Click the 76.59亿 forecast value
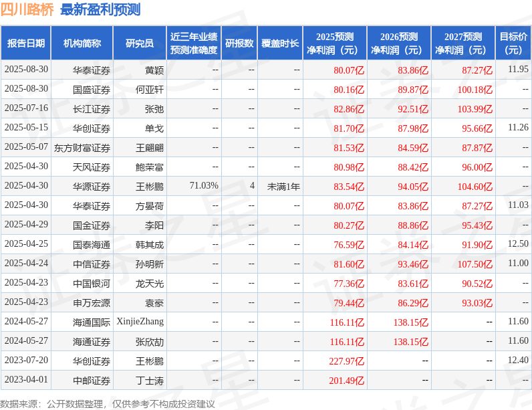532x410 pixels. (349, 245)
